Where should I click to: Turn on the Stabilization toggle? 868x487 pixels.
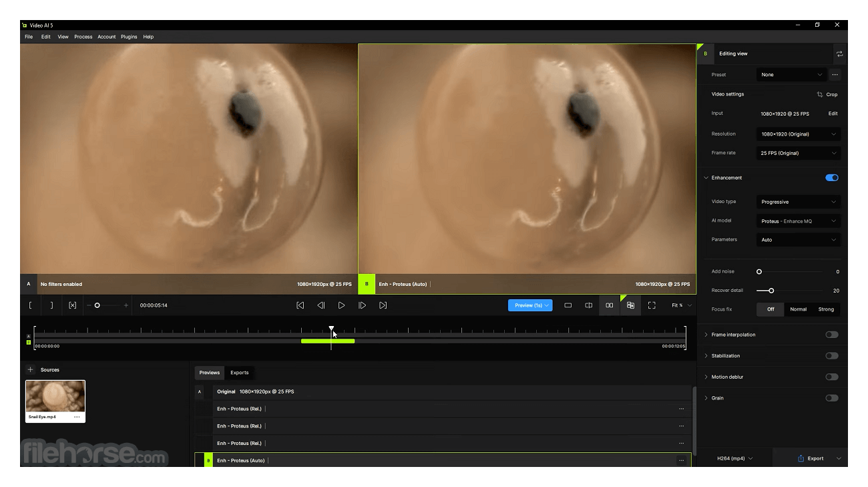832,356
